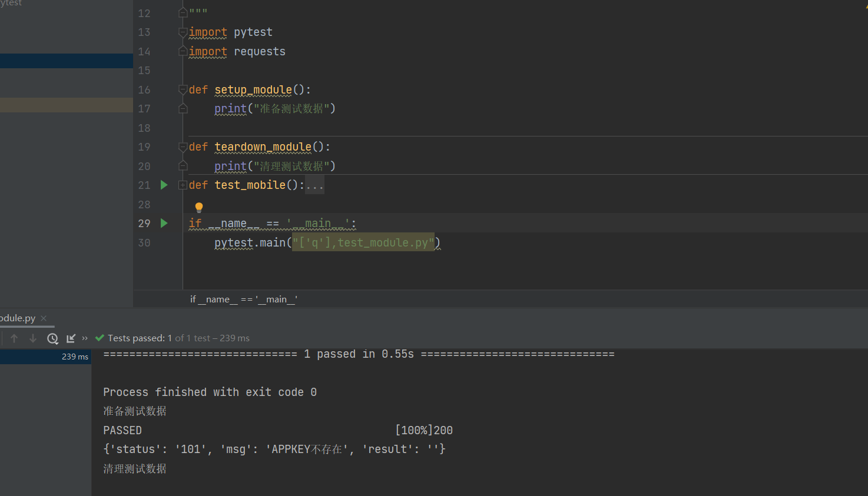Click the fold end marker on line 14
The image size is (868, 496).
coord(183,51)
